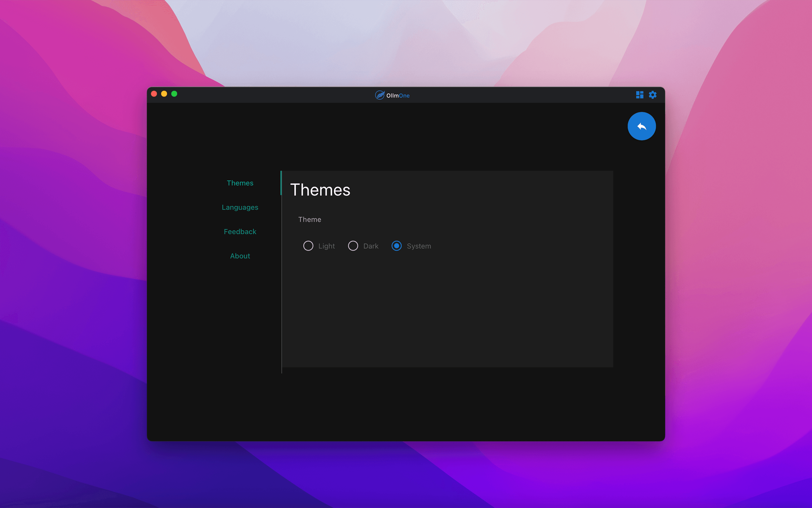The height and width of the screenshot is (508, 812).
Task: Maximize the window with green button
Action: pyautogui.click(x=174, y=94)
